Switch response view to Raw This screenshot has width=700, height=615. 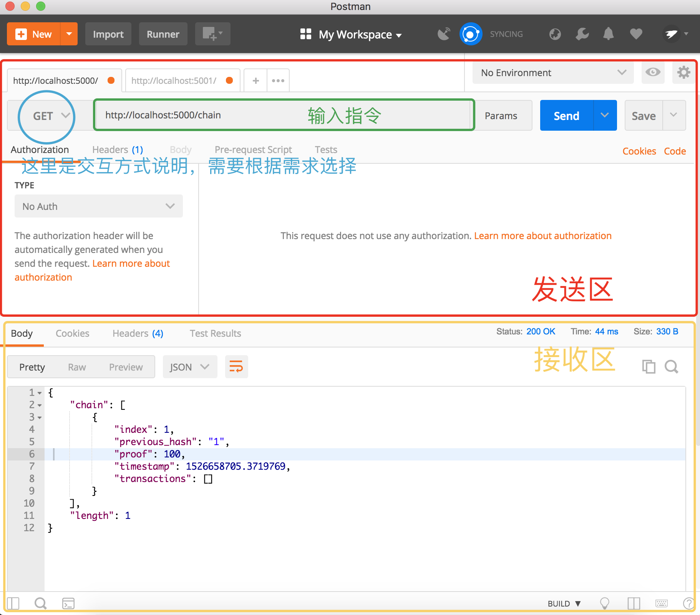tap(77, 367)
